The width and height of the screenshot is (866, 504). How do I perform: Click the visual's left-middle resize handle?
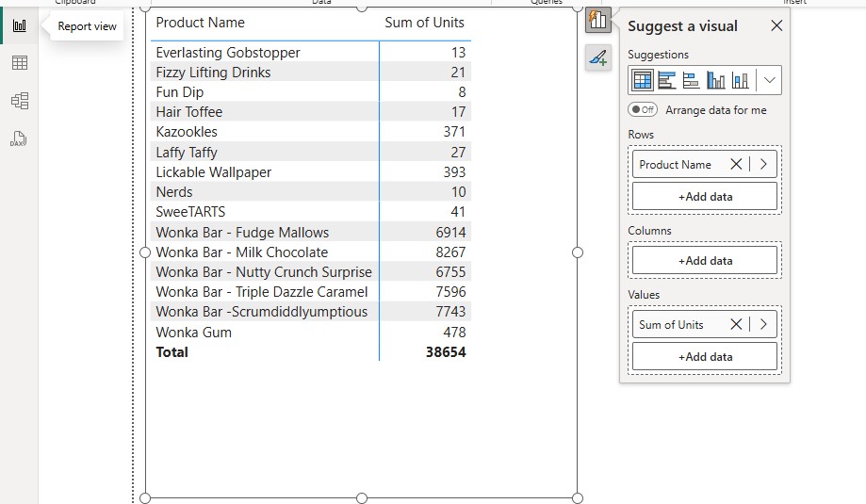click(145, 252)
